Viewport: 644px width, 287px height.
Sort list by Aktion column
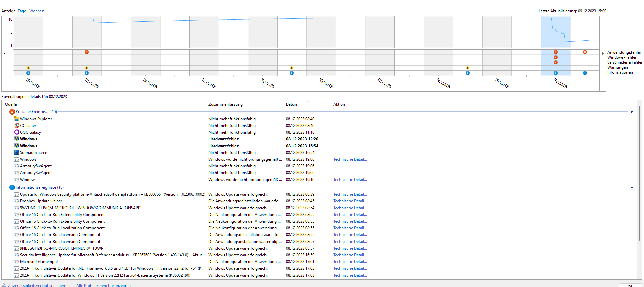click(x=351, y=104)
